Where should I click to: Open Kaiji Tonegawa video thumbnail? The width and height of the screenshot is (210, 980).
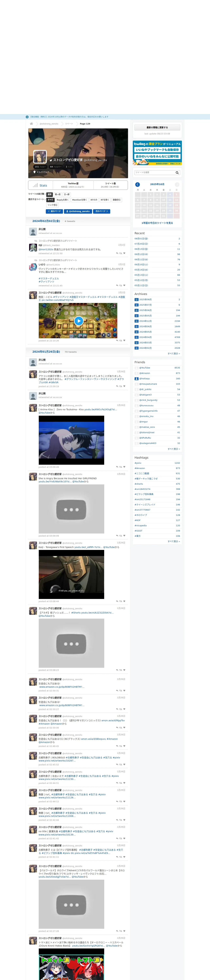pyautogui.click(x=71, y=574)
